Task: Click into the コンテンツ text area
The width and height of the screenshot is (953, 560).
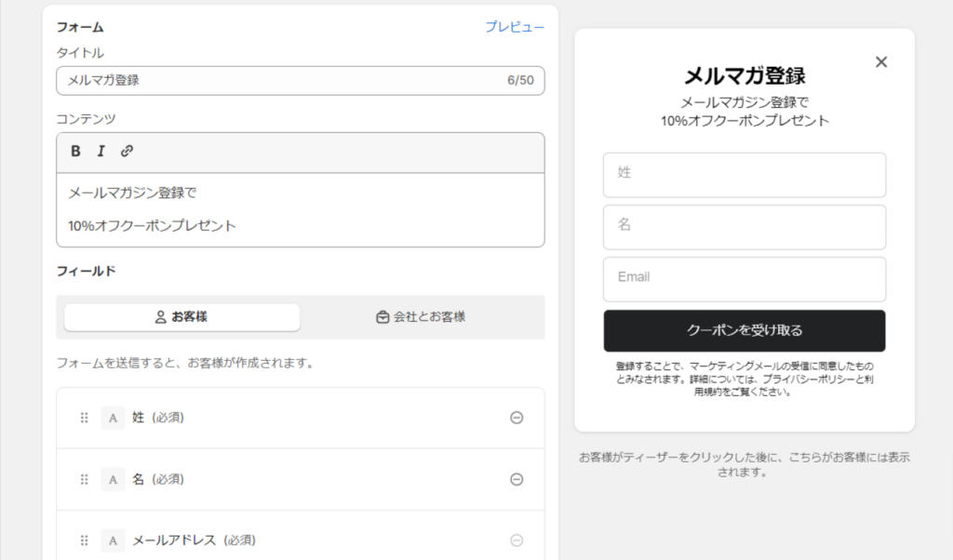Action: (x=301, y=210)
